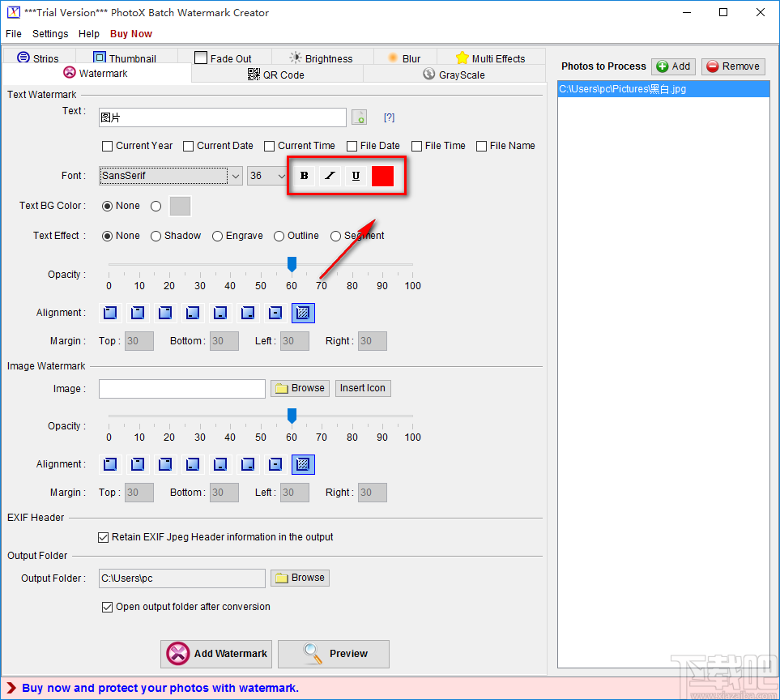Viewport: 780px width, 700px height.
Task: Click the watermark Text input field
Action: (x=223, y=117)
